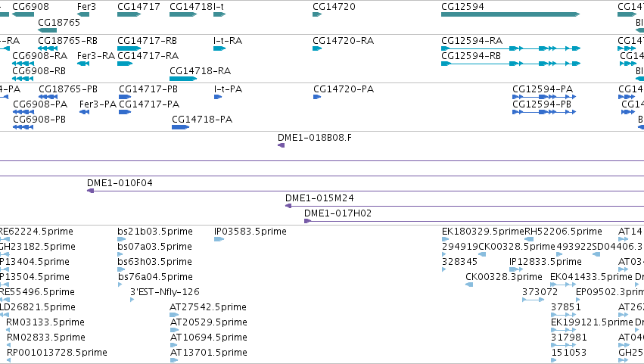This screenshot has width=644, height=364.
Task: Click transcript label I-t-RA
Action: click(x=228, y=41)
